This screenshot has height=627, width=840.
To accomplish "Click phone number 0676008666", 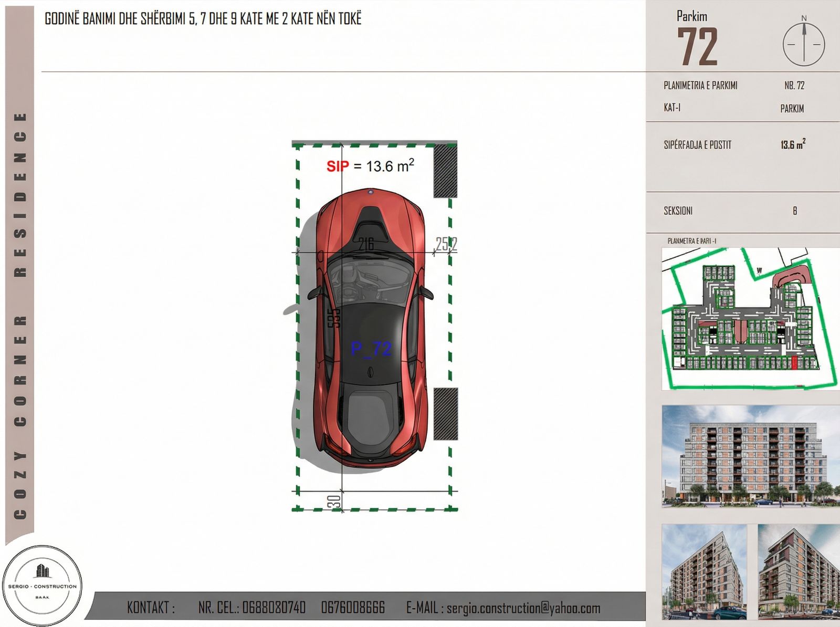I will pyautogui.click(x=353, y=608).
